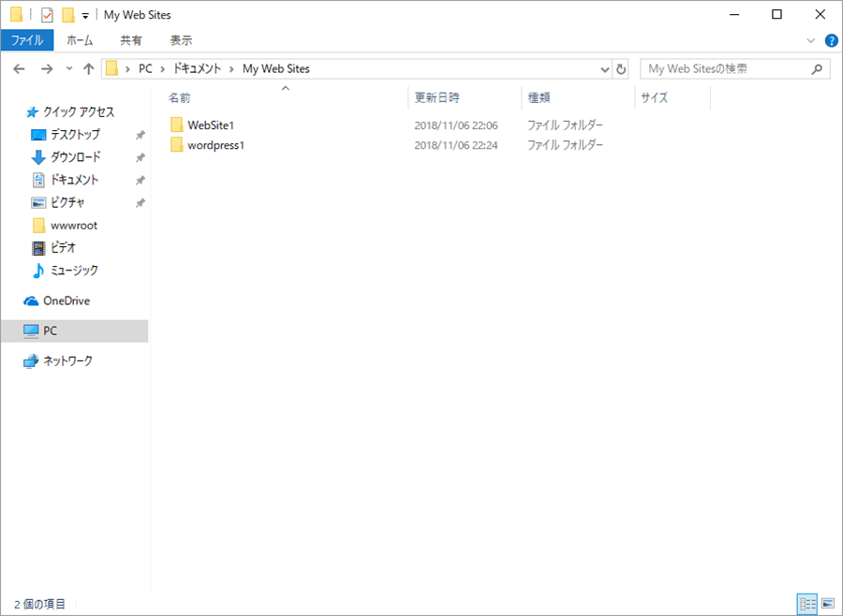Open the Help question mark icon
The width and height of the screenshot is (843, 616).
click(831, 40)
